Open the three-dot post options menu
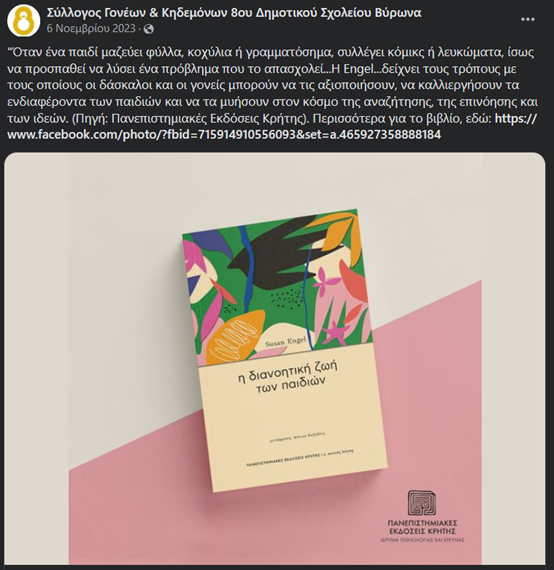Screen dimensions: 554x570 (527, 19)
